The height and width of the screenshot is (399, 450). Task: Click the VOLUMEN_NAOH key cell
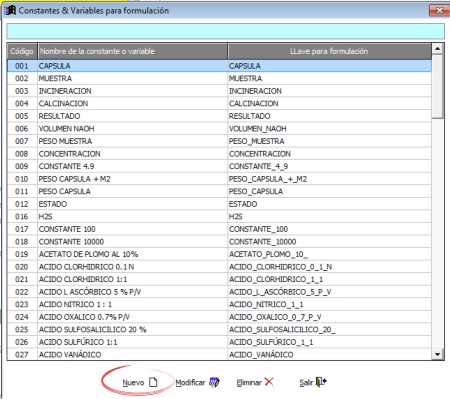coord(329,129)
